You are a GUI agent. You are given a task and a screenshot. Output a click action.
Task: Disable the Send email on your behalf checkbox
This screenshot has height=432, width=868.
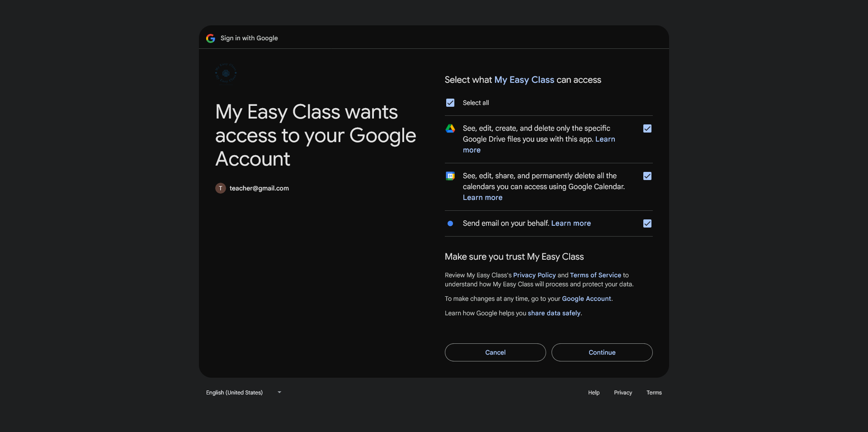(647, 223)
